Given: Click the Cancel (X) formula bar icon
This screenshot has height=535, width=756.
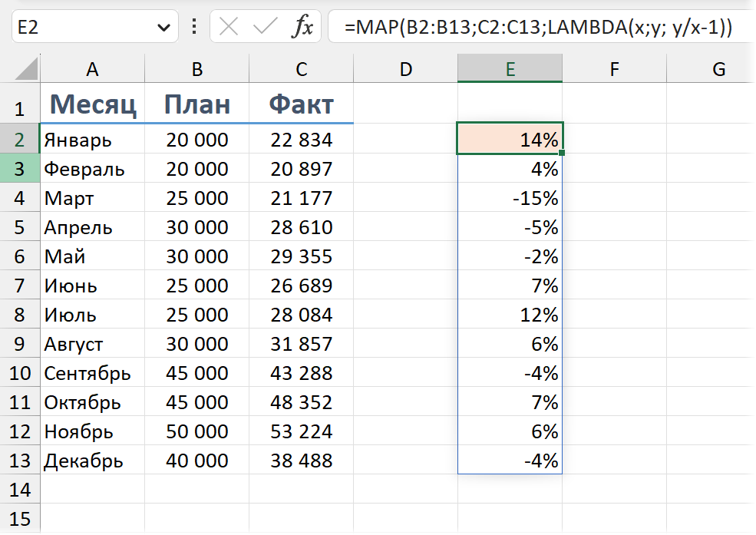Looking at the screenshot, I should coord(228,27).
